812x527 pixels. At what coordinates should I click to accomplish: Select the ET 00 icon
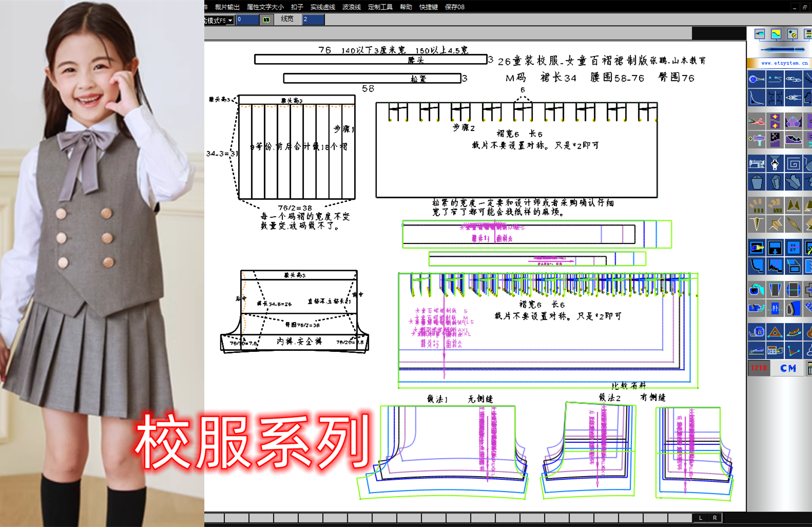794,248
